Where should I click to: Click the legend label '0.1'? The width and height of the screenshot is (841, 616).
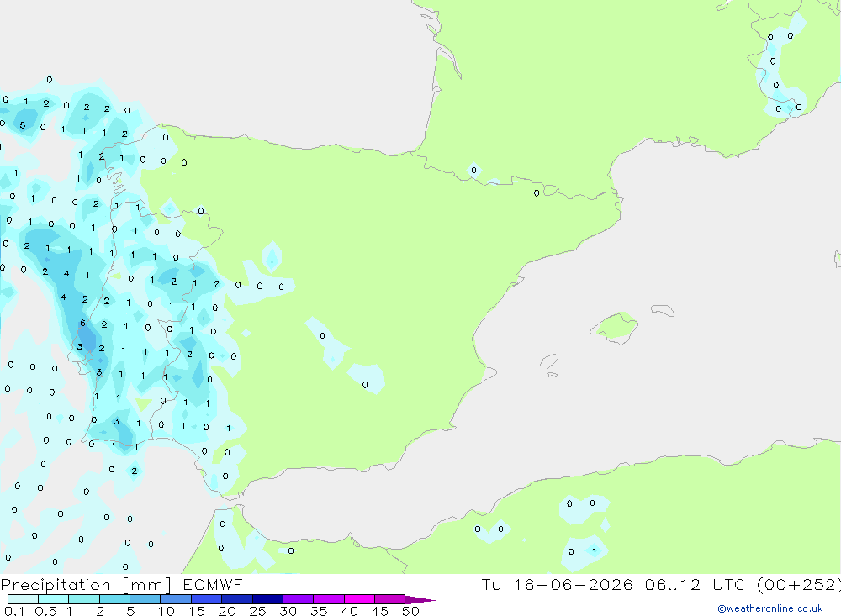(x=14, y=611)
